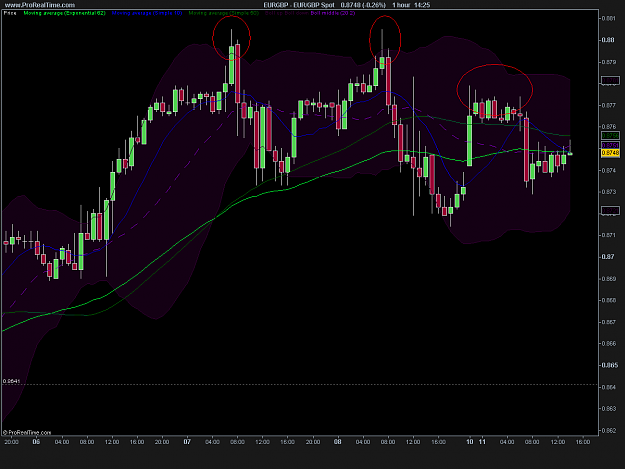The width and height of the screenshot is (625, 469).
Task: Click the '11' date label on time axis
Action: point(482,442)
